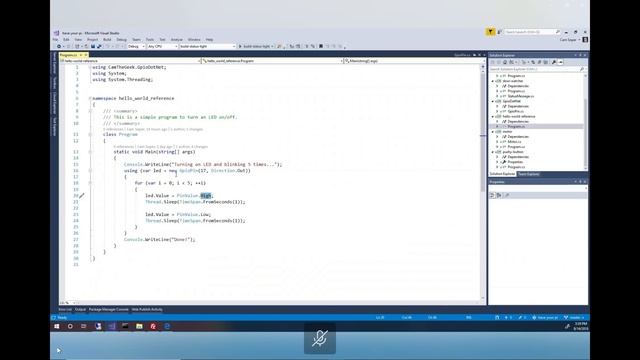Collapse the door-watcher project node
This screenshot has width=640, height=360.
[x=493, y=81]
